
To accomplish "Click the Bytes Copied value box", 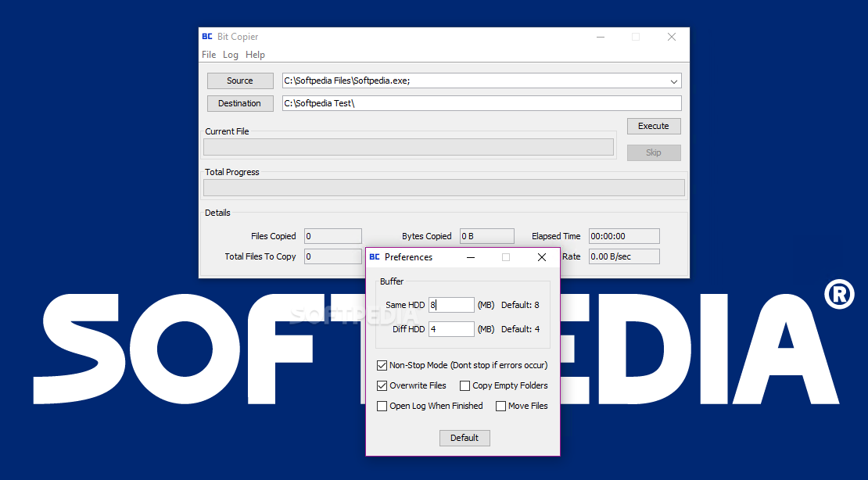I will click(487, 236).
